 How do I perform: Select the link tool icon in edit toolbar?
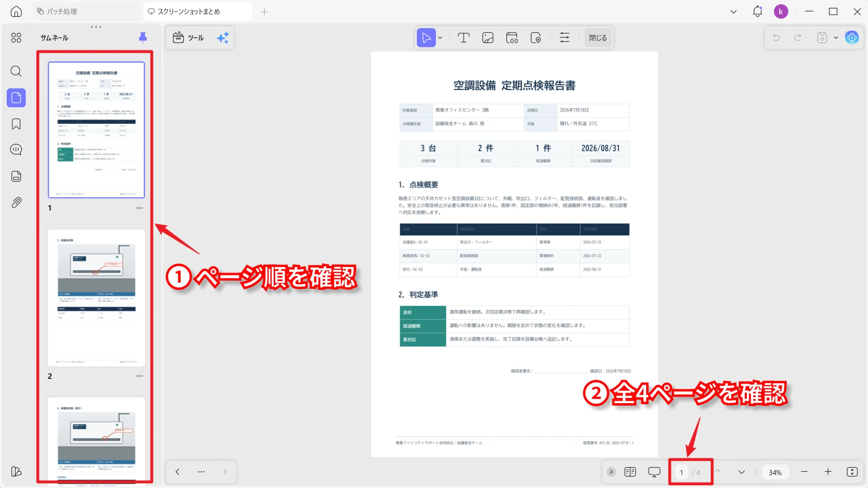point(512,38)
